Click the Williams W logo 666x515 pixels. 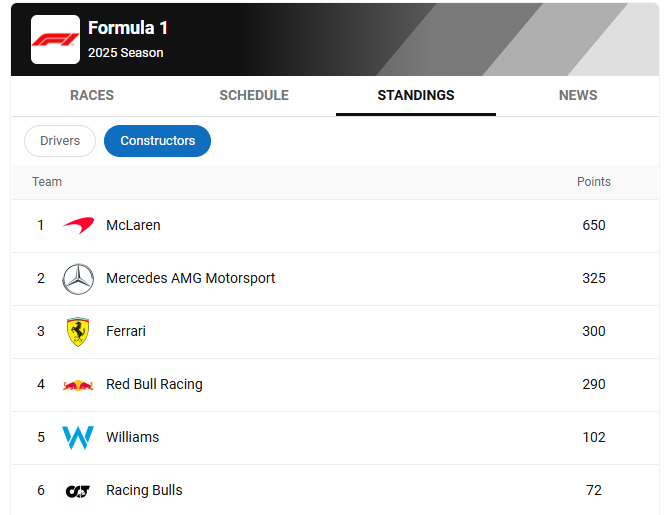(x=78, y=438)
